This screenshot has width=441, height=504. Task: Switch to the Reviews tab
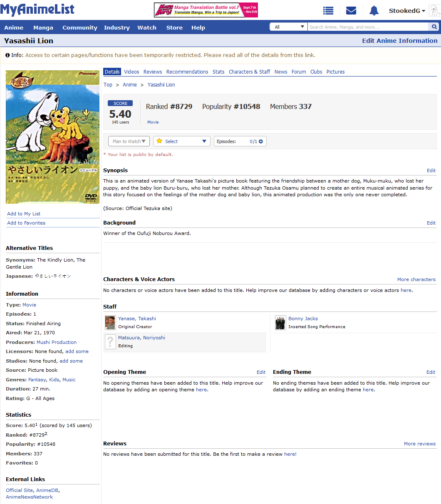pyautogui.click(x=153, y=72)
